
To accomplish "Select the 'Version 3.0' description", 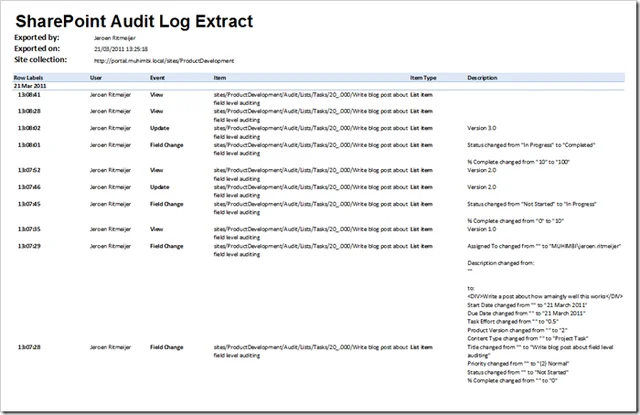I will point(482,128).
